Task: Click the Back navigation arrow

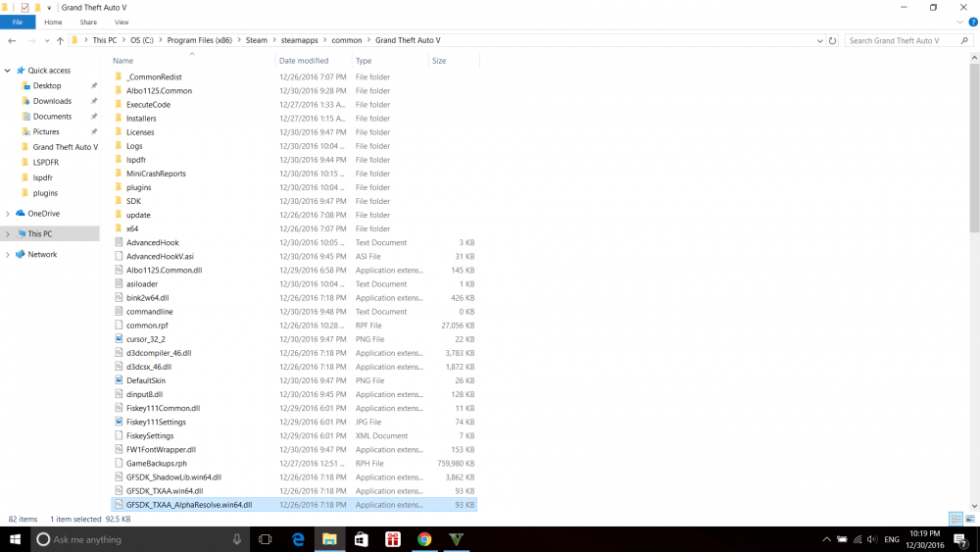Action: tap(12, 40)
